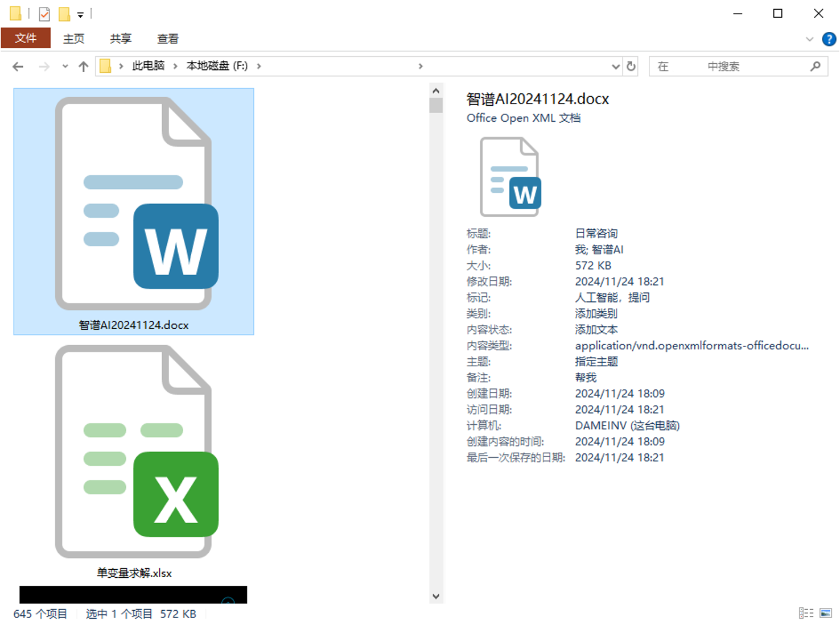Click the Word document icon in details pane
The image size is (840, 625).
510,176
